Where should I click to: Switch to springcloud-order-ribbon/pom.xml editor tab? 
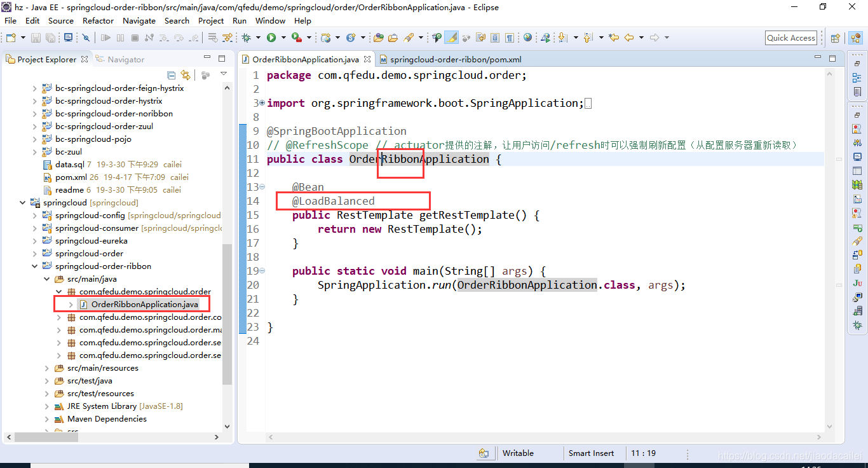coord(450,59)
